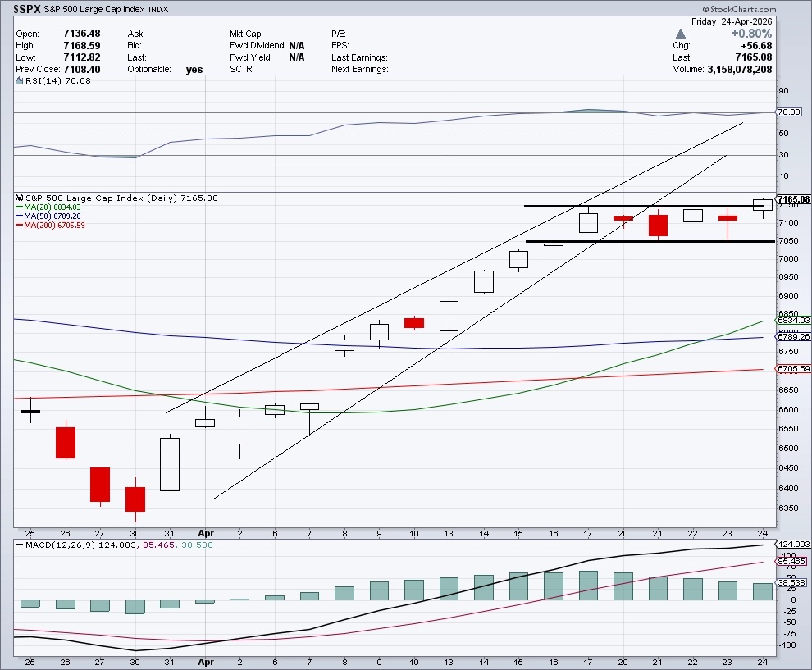Click the 124.003 MACD value tag
812x670 pixels.
[793, 545]
